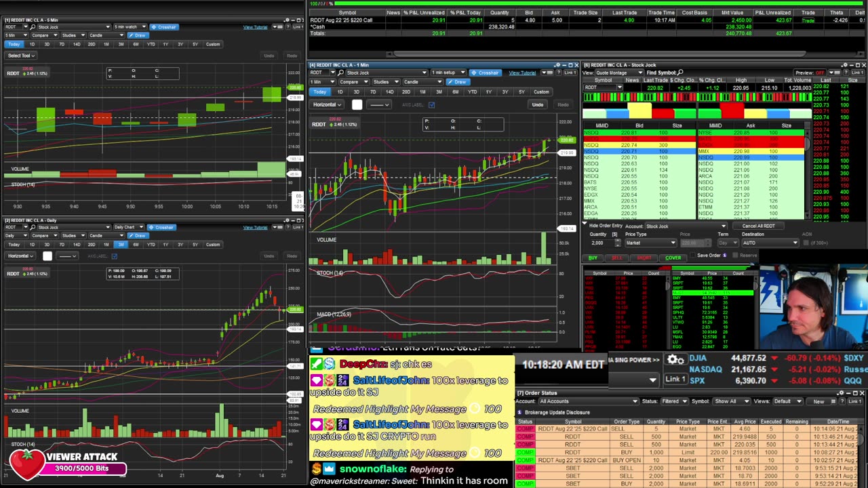Activate Crosshair in the Daily chart window
This screenshot has height=488, width=868.
coord(161,227)
